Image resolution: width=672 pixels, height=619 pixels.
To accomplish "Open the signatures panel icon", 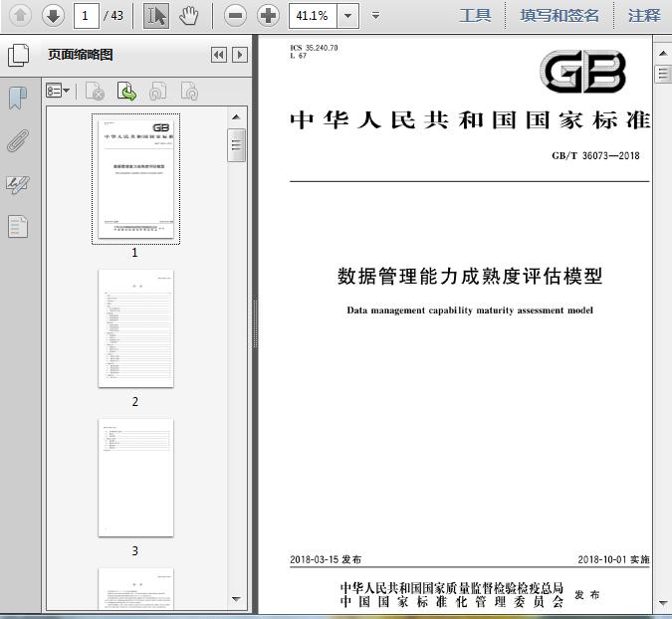I will (18, 185).
